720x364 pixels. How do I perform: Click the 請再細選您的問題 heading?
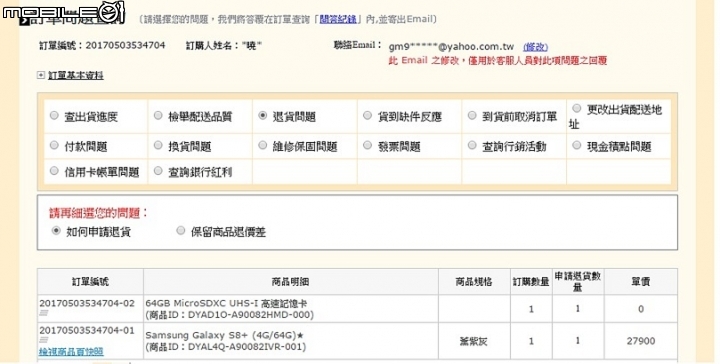[99, 213]
